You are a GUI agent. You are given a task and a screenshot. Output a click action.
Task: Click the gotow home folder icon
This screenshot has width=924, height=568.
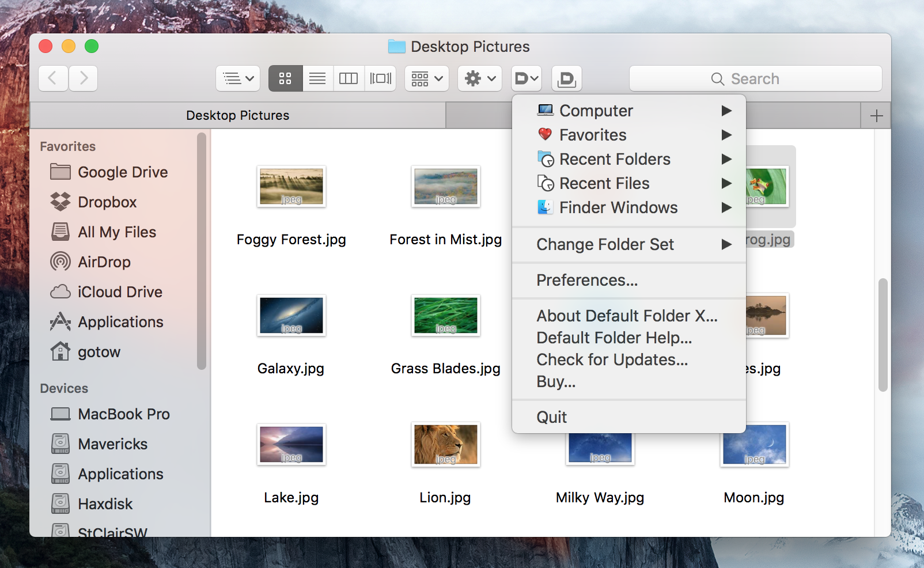tap(60, 351)
